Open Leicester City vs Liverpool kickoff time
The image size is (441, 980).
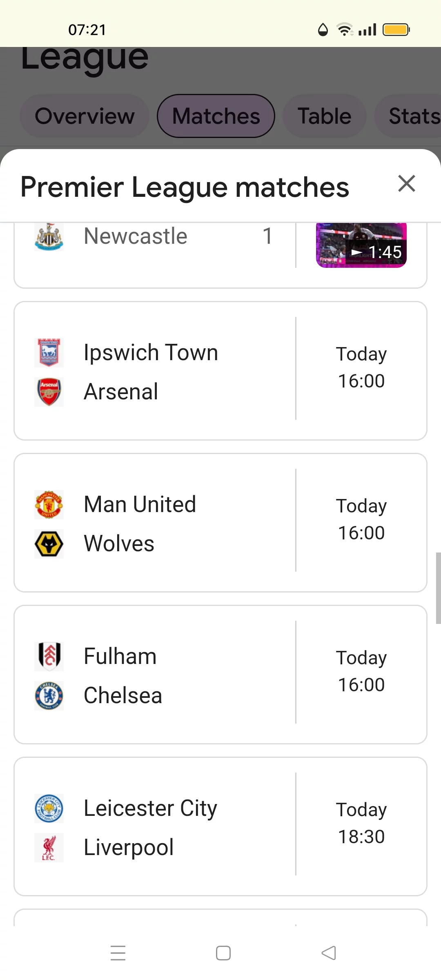[361, 823]
